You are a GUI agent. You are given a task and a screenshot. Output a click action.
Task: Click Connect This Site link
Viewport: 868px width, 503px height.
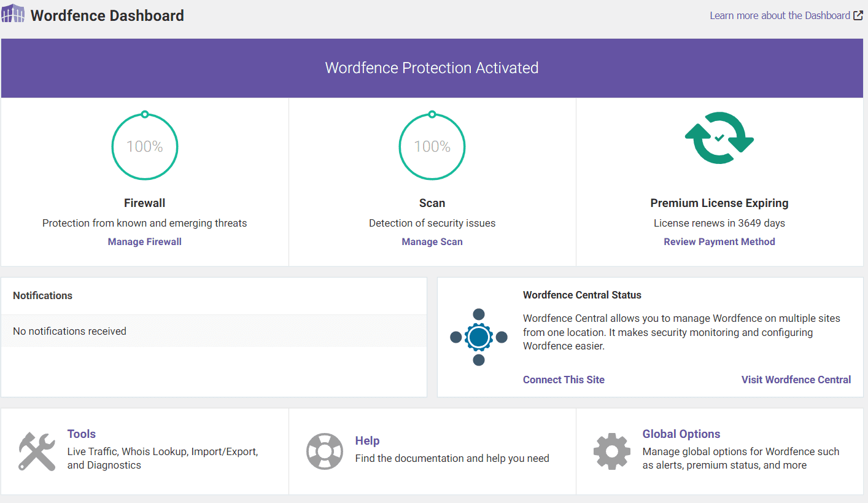pos(564,380)
